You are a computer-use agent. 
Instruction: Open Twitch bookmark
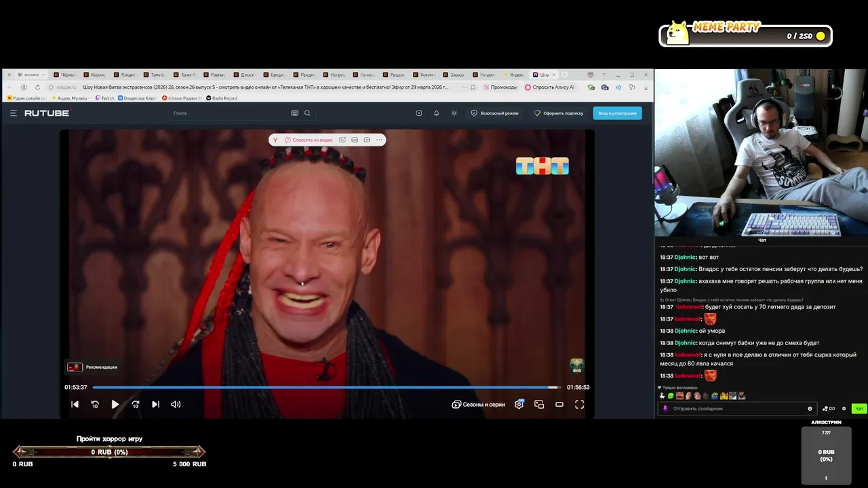point(105,98)
